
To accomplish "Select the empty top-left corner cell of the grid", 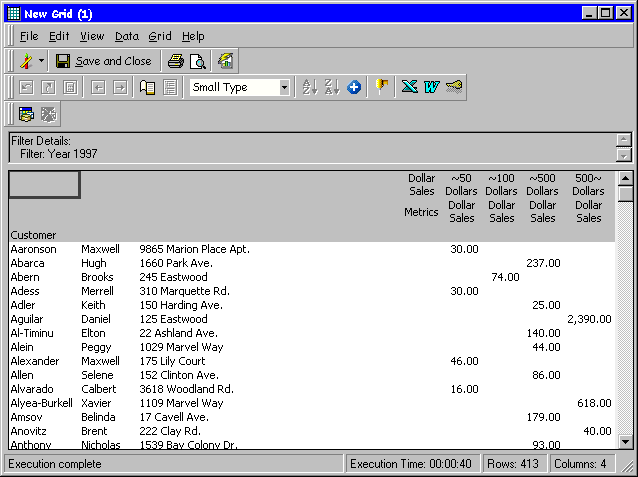I will click(44, 185).
